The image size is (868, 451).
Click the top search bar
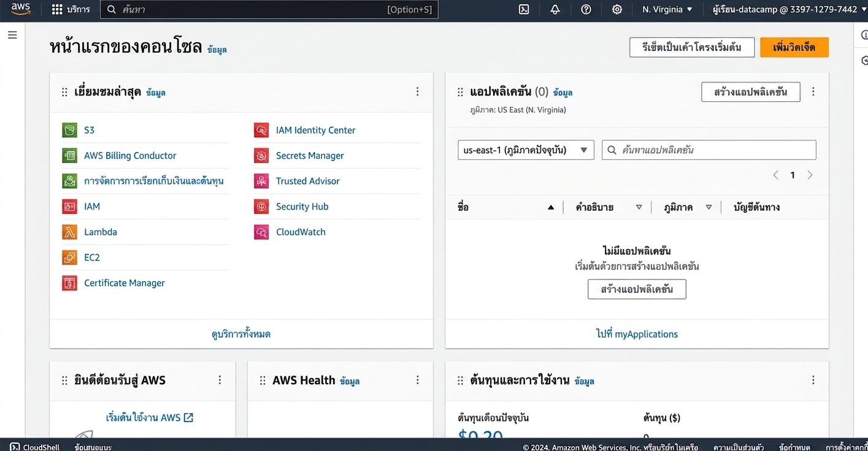click(269, 9)
